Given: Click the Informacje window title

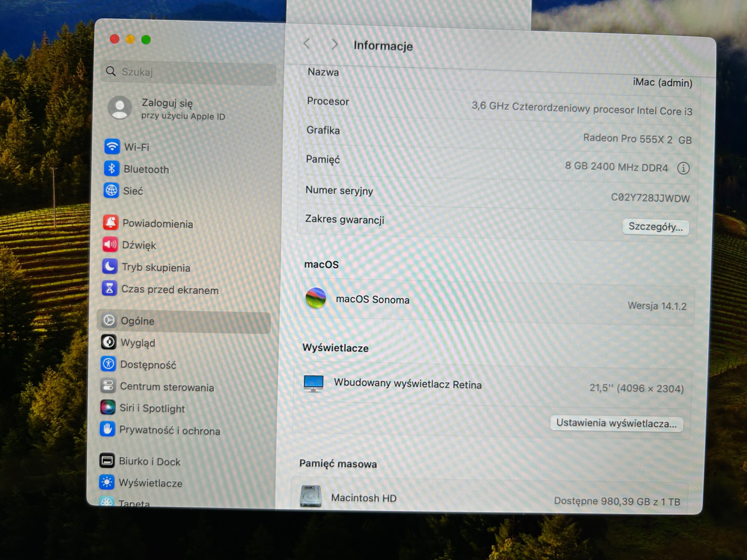Looking at the screenshot, I should (x=383, y=46).
